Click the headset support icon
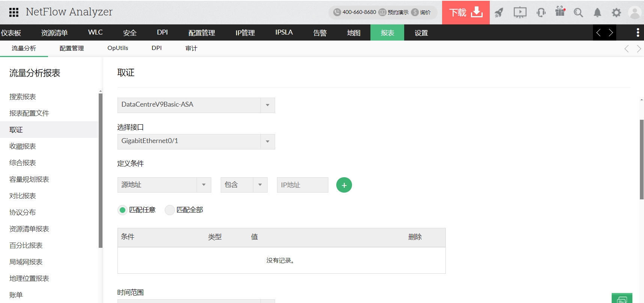The height and width of the screenshot is (303, 644). point(541,13)
